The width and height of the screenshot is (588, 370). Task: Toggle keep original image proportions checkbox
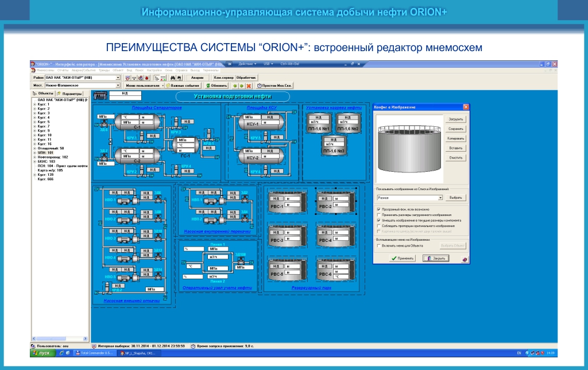[x=379, y=226]
